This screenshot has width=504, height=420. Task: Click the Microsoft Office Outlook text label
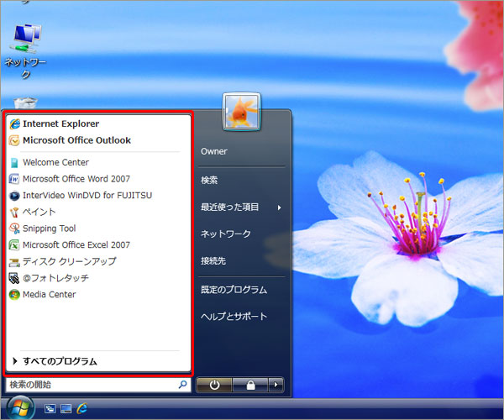click(x=76, y=140)
